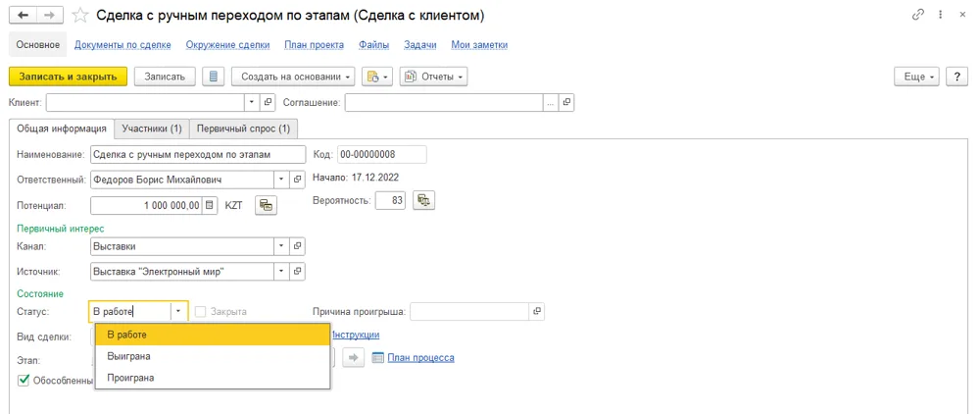Click the Записать button
This screenshot has width=980, height=414.
(165, 77)
